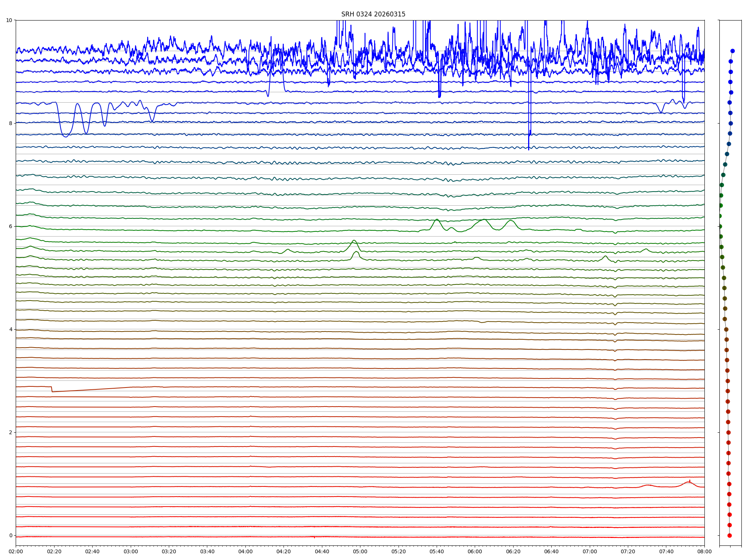The width and height of the screenshot is (747, 560).
Task: Click the 06:40 tick label
Action: [x=551, y=551]
